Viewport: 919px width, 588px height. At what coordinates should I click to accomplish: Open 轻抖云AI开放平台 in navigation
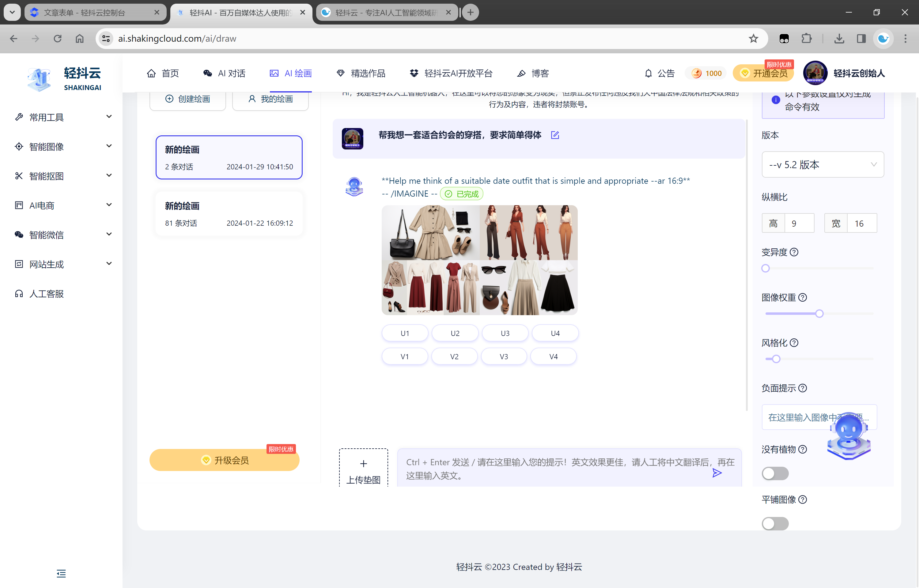[451, 73]
